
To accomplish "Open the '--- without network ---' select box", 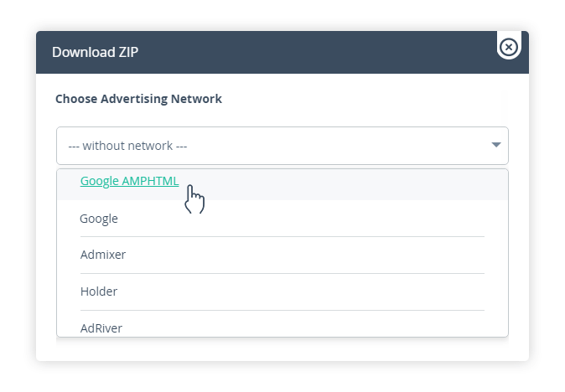I will pyautogui.click(x=282, y=146).
